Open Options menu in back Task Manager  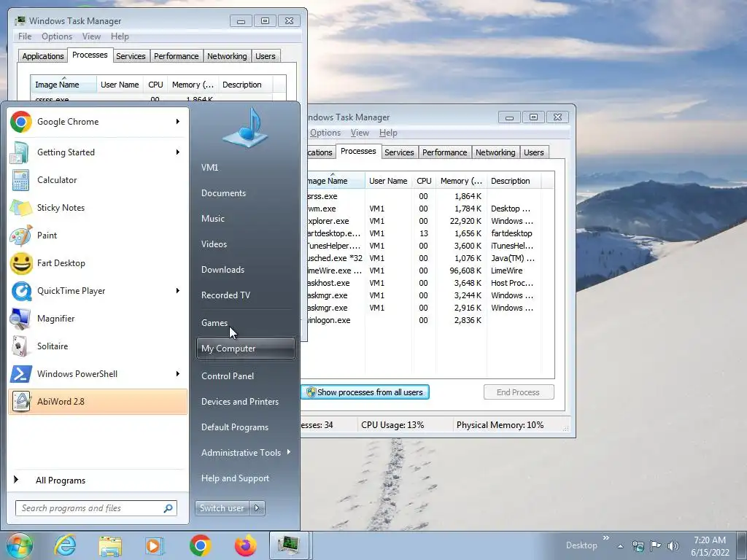[57, 36]
